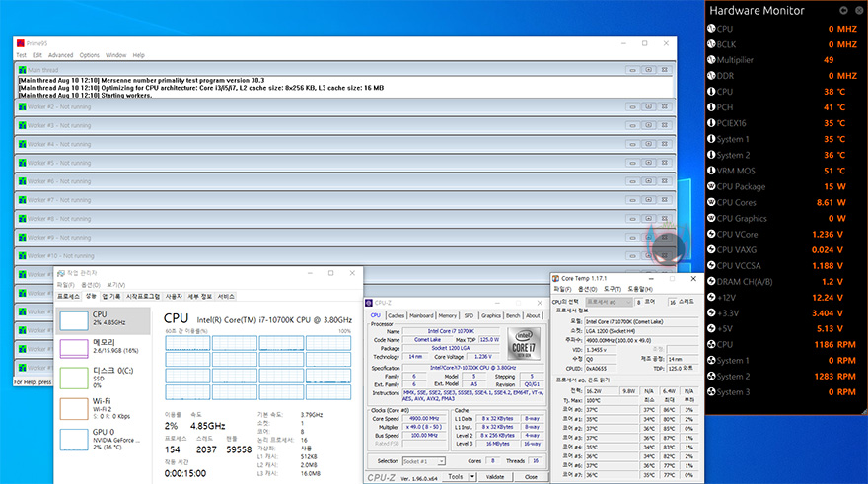
Task: Open the Options menu in Prime95
Action: [x=89, y=55]
